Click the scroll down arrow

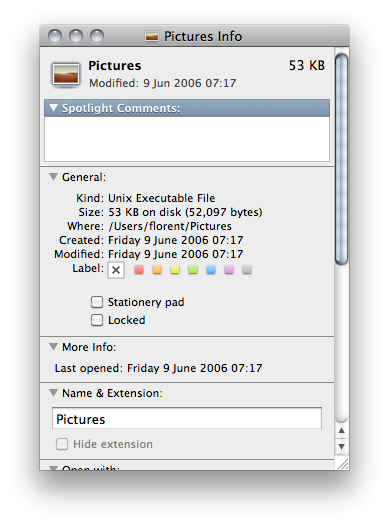[341, 446]
